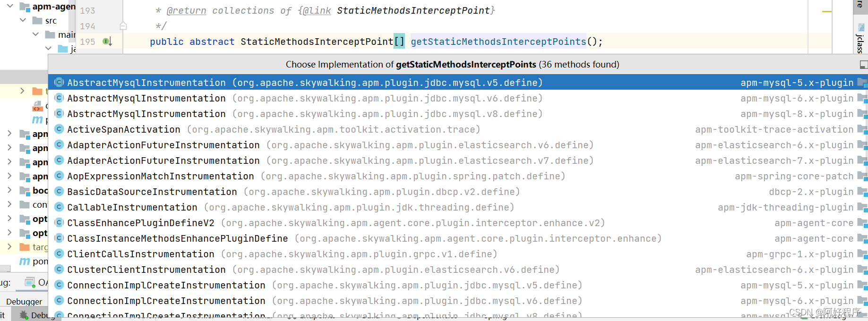The width and height of the screenshot is (868, 321).
Task: Click the yellow warning stripe marker in editor
Action: 826,11
